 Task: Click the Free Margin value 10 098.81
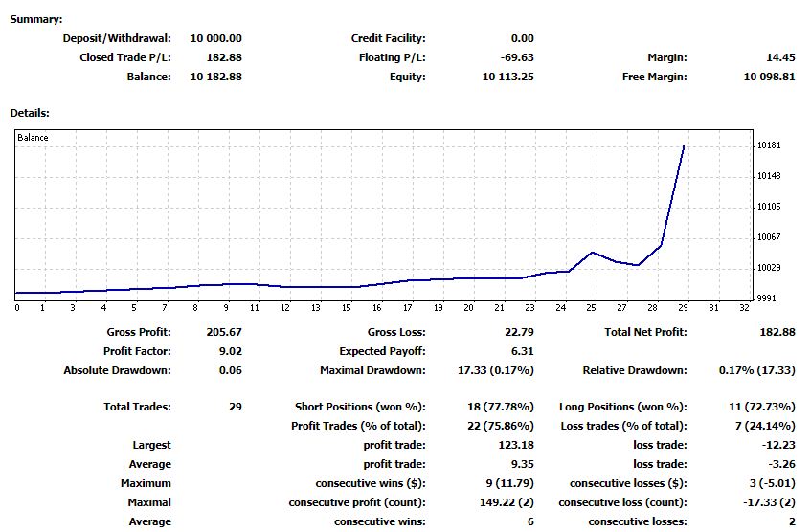tap(769, 77)
